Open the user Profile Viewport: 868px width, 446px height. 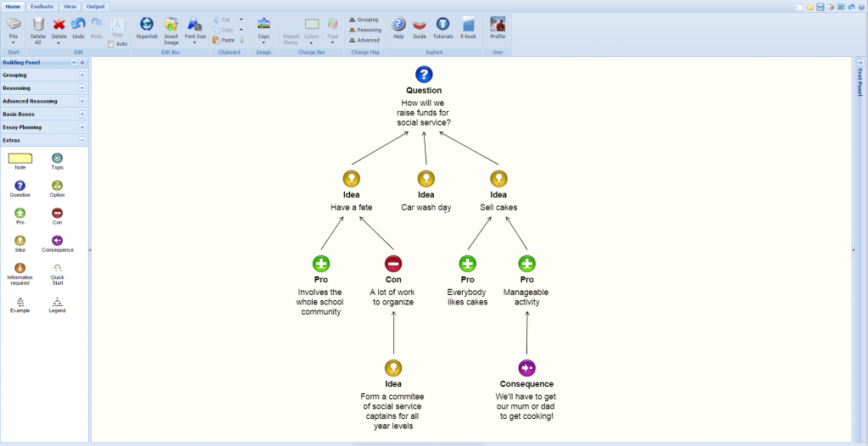[x=498, y=28]
